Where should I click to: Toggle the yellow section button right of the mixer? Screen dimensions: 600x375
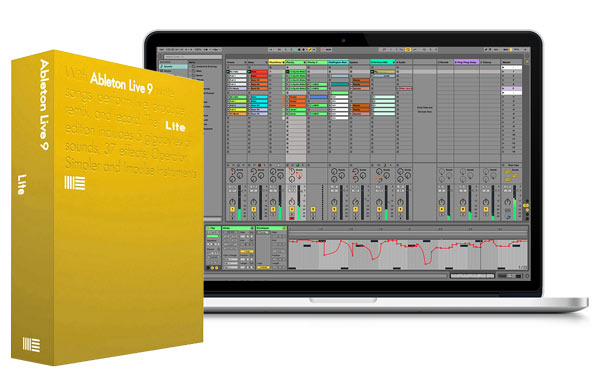526,206
